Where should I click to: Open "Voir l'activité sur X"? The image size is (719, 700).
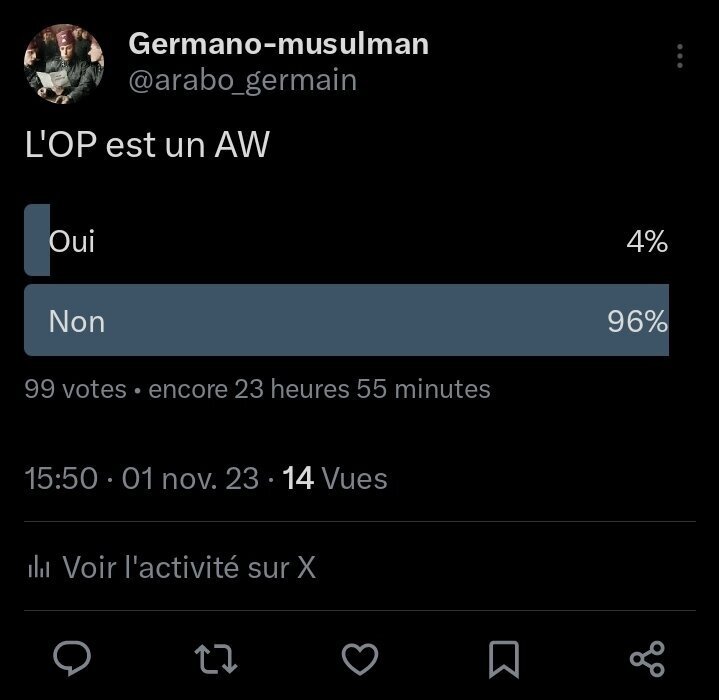188,568
